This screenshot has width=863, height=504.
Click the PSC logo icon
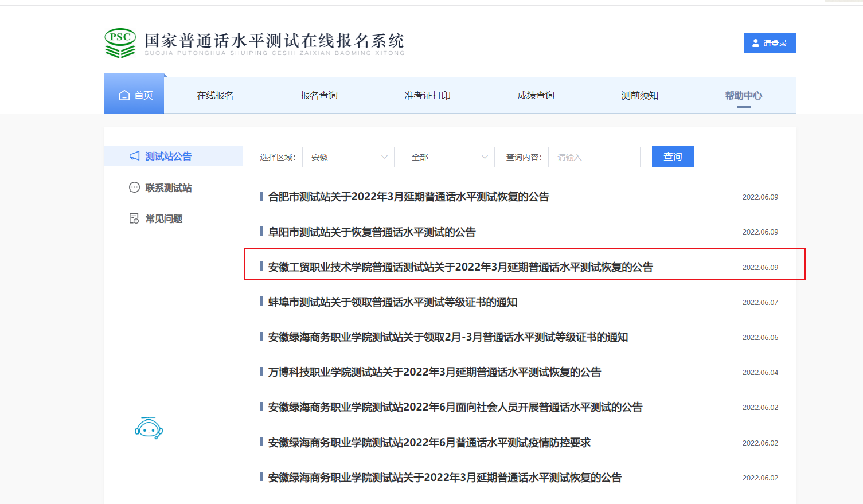click(x=120, y=43)
